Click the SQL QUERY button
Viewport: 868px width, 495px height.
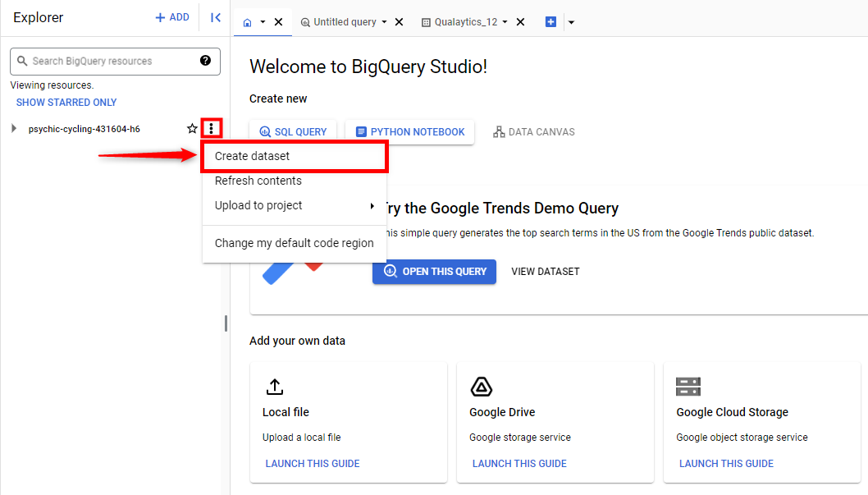pyautogui.click(x=293, y=132)
